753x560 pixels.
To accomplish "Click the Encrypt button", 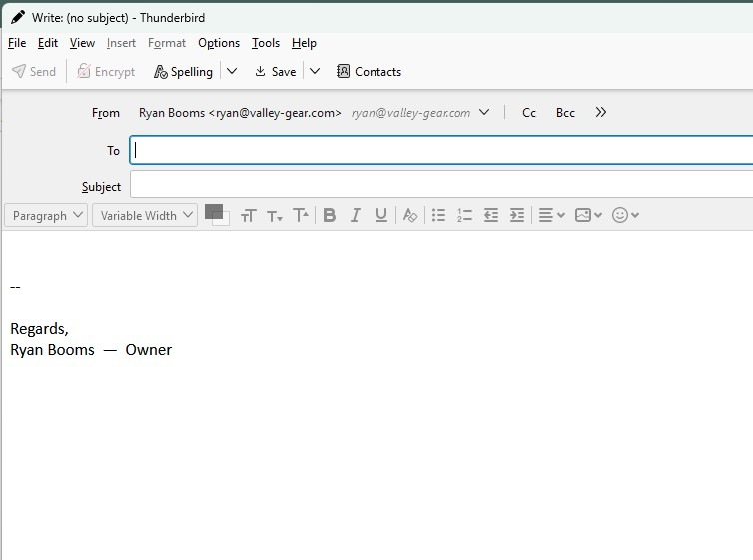I will [106, 72].
